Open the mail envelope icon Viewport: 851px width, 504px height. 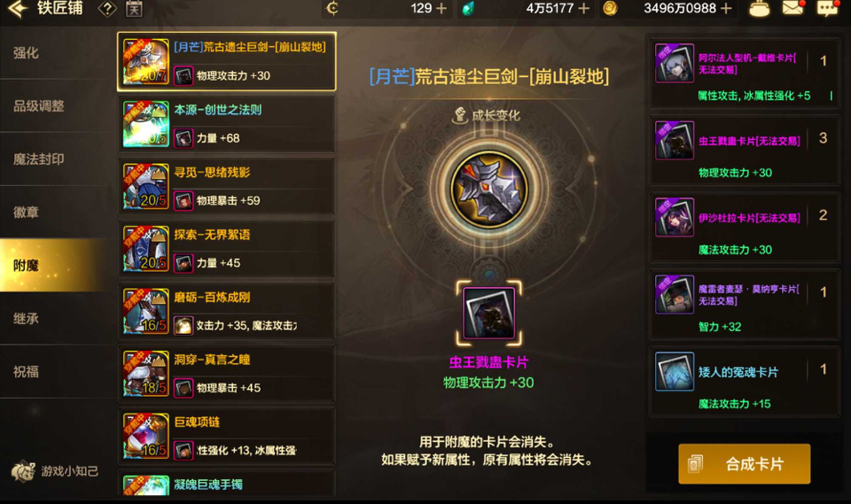pyautogui.click(x=792, y=8)
